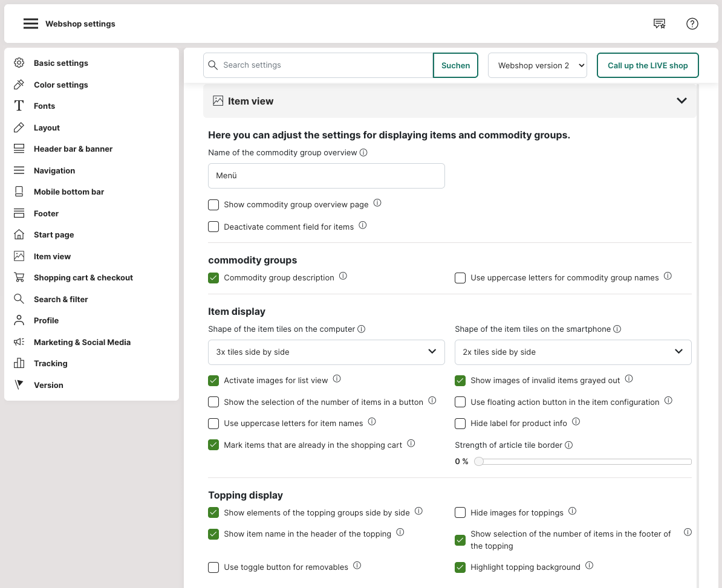The height and width of the screenshot is (588, 722).
Task: Collapse the Item view section chevron
Action: click(x=681, y=101)
